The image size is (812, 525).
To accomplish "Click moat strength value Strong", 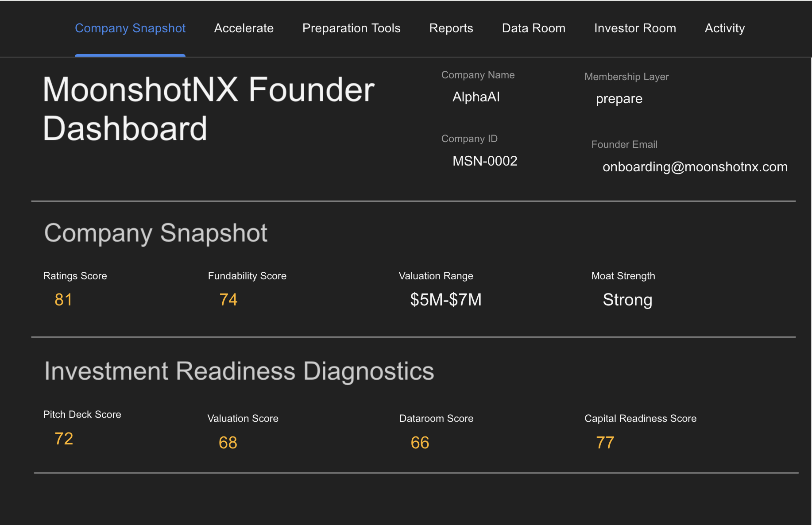I will [x=627, y=300].
